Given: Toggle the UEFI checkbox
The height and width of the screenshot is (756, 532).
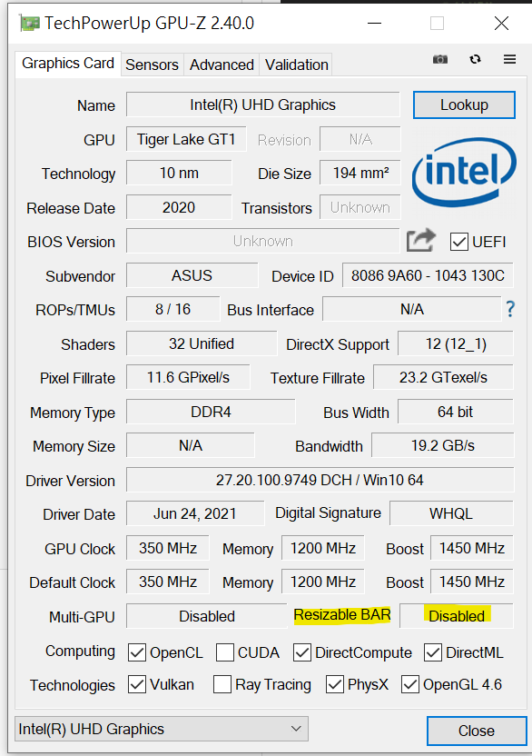Looking at the screenshot, I should tap(458, 242).
